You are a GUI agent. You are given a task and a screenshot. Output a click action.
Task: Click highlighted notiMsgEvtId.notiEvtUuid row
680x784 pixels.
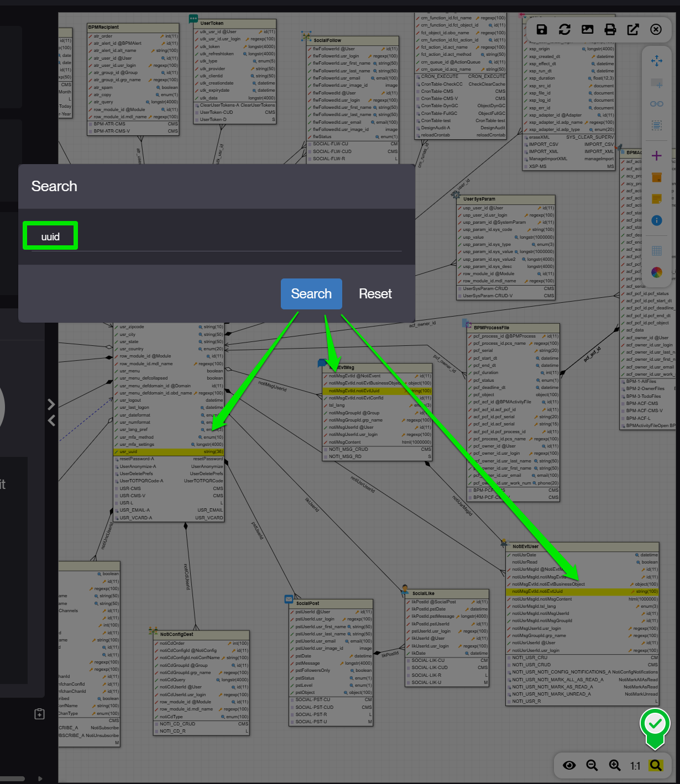[377, 391]
